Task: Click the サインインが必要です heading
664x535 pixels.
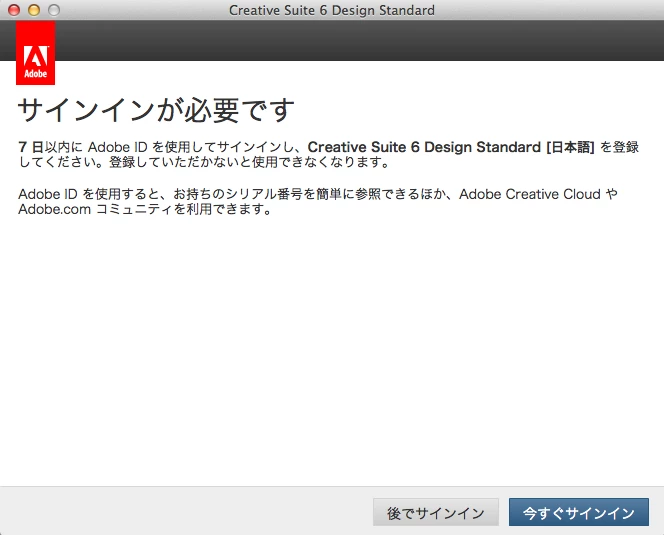Action: click(x=156, y=110)
